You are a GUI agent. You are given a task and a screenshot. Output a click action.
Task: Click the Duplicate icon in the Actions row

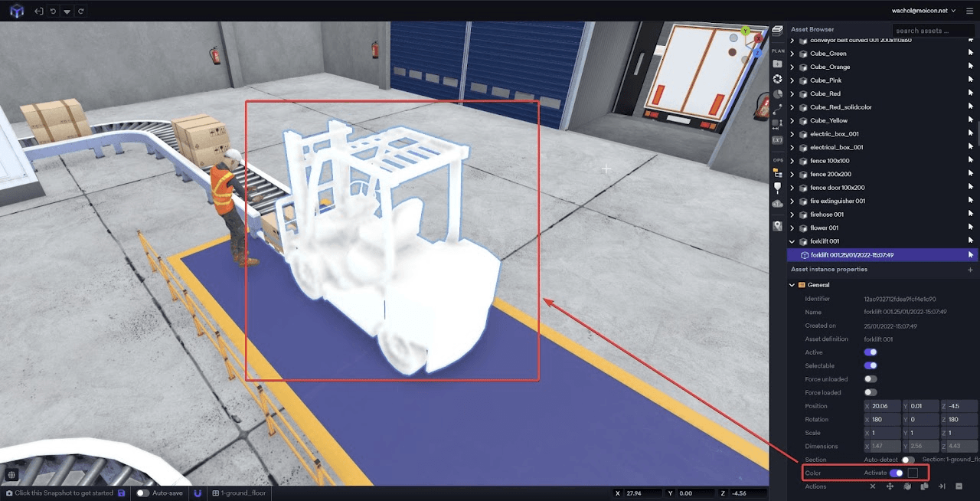coord(925,486)
